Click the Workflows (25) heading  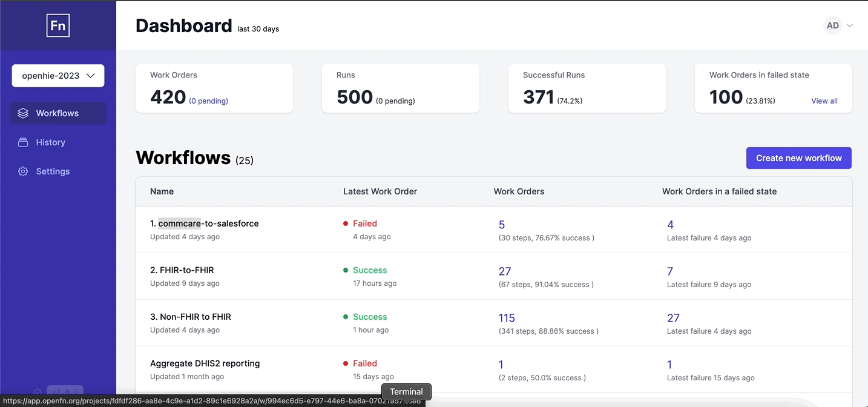194,158
